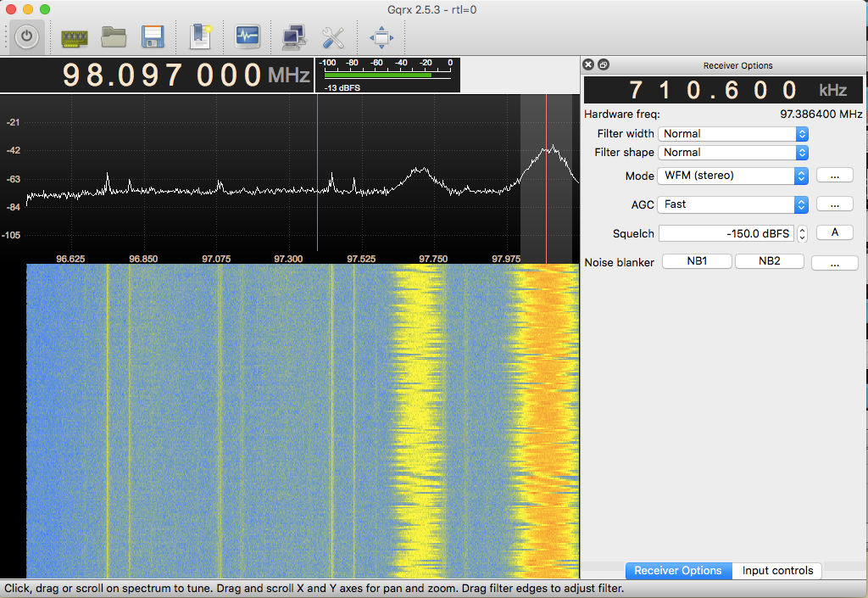Open the Mode dropdown showing WFM (stereo)
This screenshot has width=868, height=598.
(x=732, y=176)
